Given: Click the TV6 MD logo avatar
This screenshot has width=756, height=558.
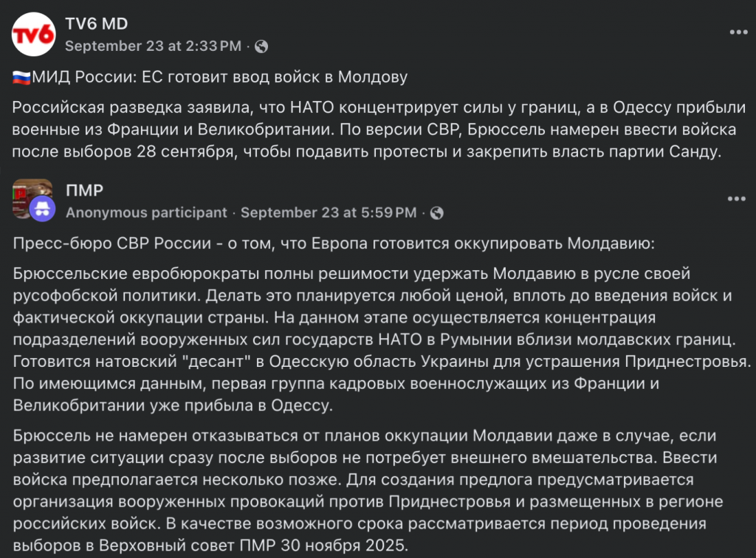Looking at the screenshot, I should 33,35.
